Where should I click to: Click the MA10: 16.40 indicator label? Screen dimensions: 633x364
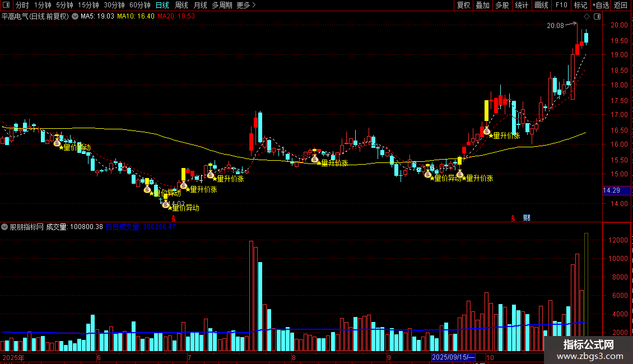point(136,17)
